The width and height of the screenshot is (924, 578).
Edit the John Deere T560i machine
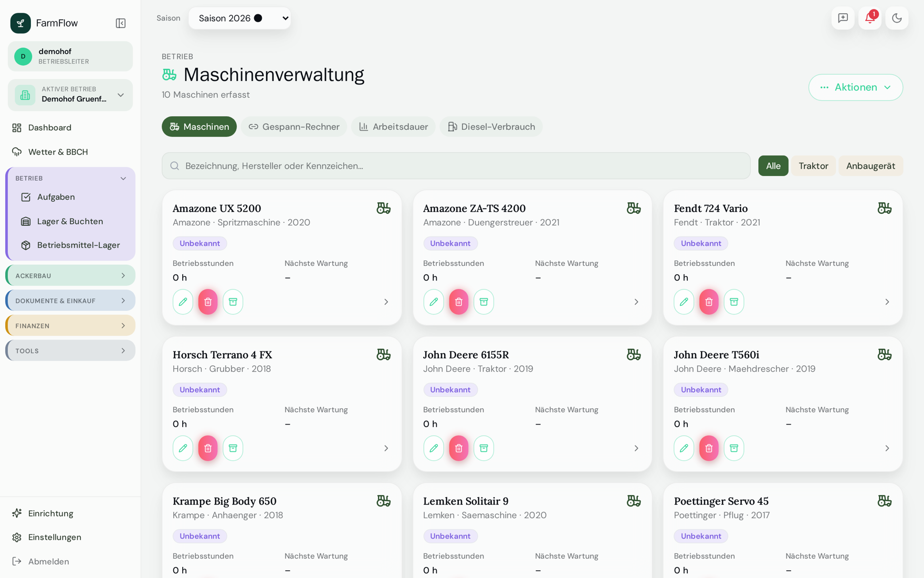click(x=684, y=448)
